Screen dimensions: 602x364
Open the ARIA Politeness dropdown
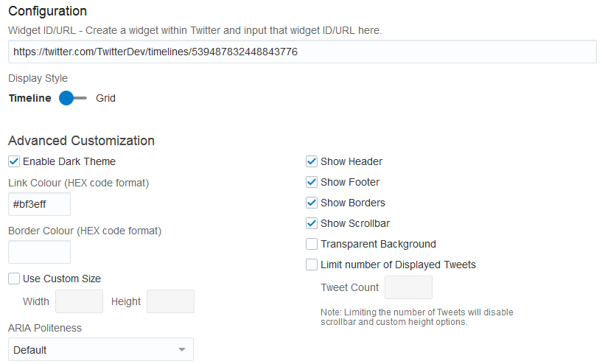[100, 350]
